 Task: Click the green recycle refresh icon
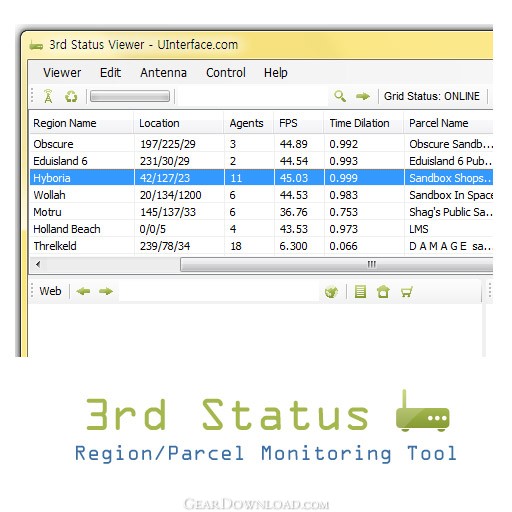[x=71, y=97]
